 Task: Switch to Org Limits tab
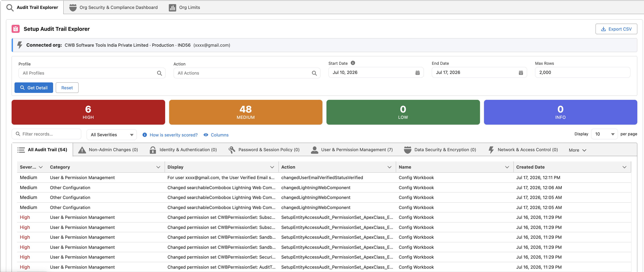point(184,8)
